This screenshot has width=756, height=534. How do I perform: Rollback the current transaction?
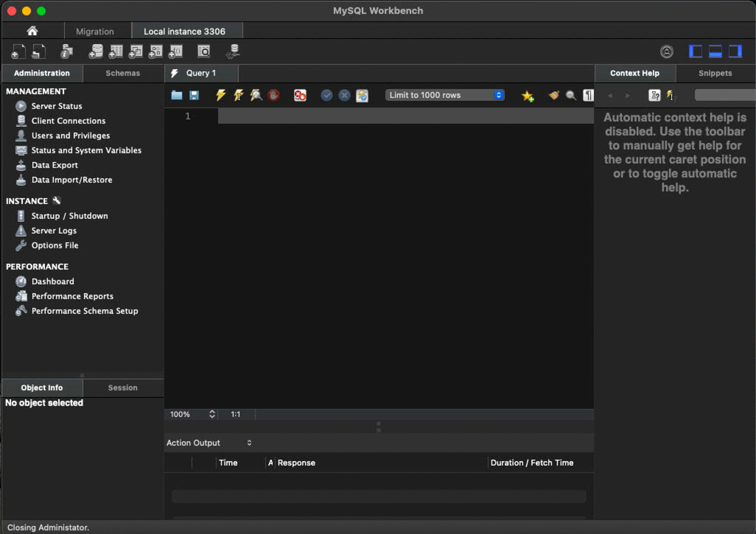(x=344, y=96)
